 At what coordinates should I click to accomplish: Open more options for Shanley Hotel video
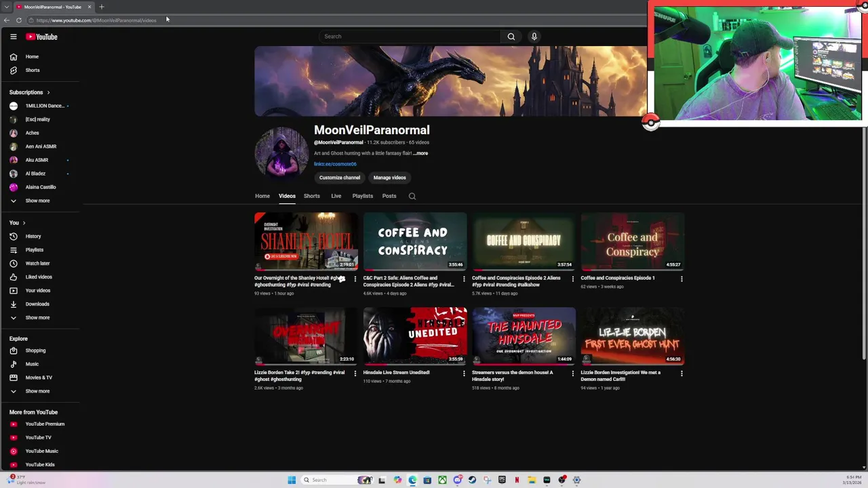[x=355, y=279]
